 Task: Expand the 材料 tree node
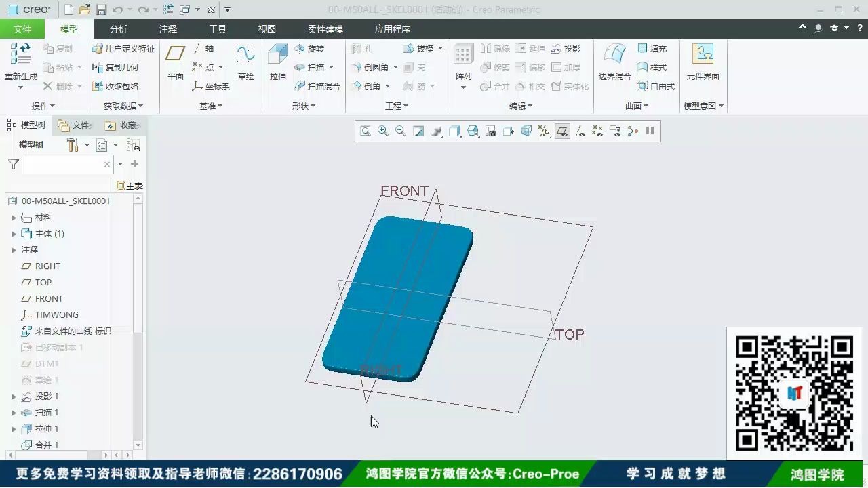[x=14, y=218]
